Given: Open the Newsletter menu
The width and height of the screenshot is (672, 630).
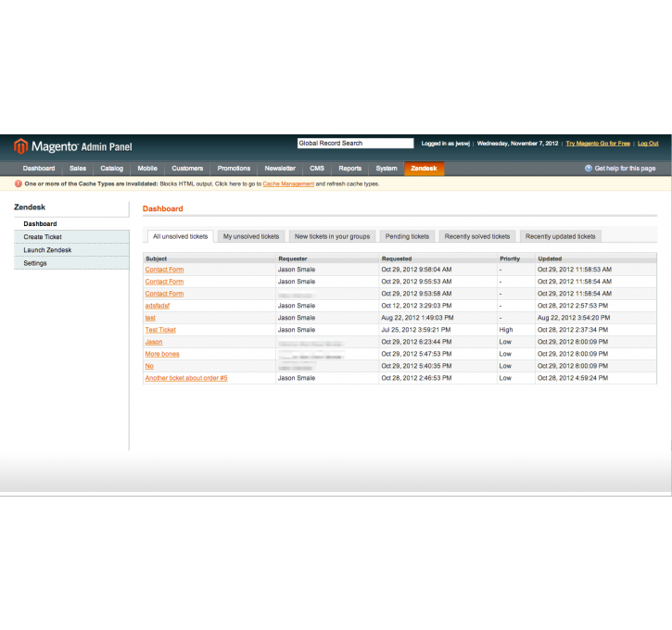Looking at the screenshot, I should coord(280,169).
